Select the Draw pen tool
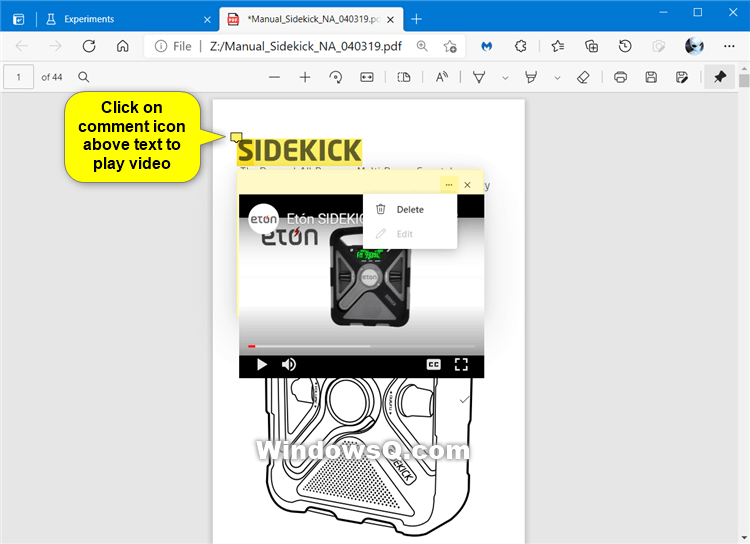 (479, 77)
